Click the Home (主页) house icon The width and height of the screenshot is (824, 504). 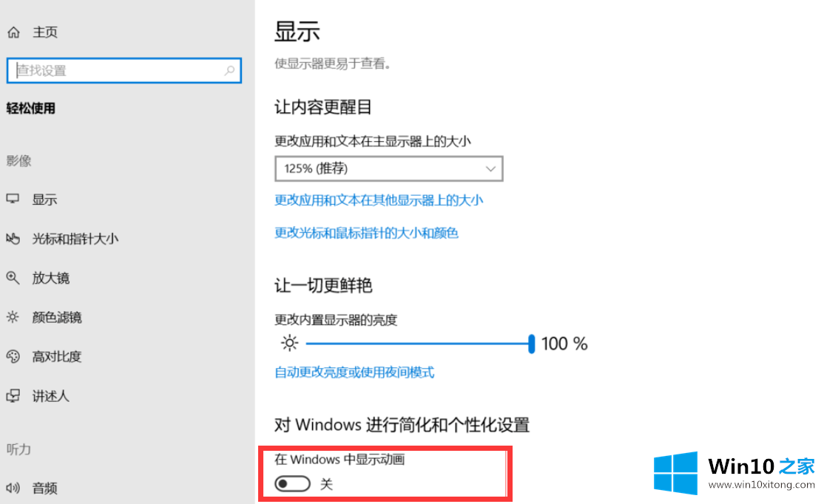(x=13, y=33)
